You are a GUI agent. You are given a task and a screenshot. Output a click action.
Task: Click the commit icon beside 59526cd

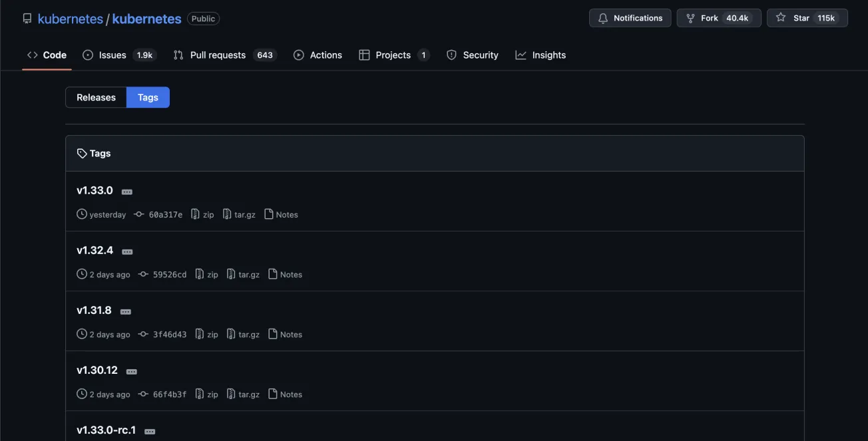(143, 274)
